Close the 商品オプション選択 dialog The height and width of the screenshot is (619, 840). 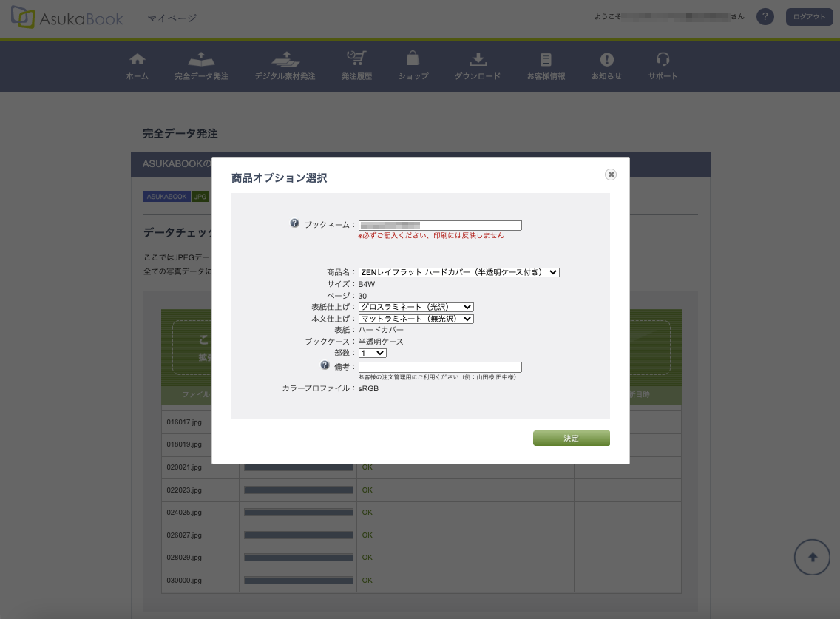(x=611, y=175)
